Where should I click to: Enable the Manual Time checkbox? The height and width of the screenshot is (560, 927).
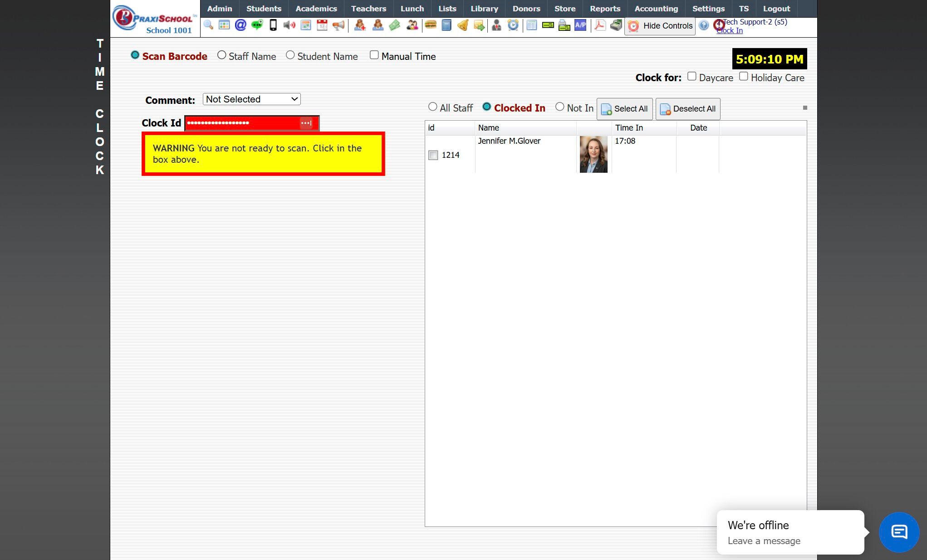374,55
